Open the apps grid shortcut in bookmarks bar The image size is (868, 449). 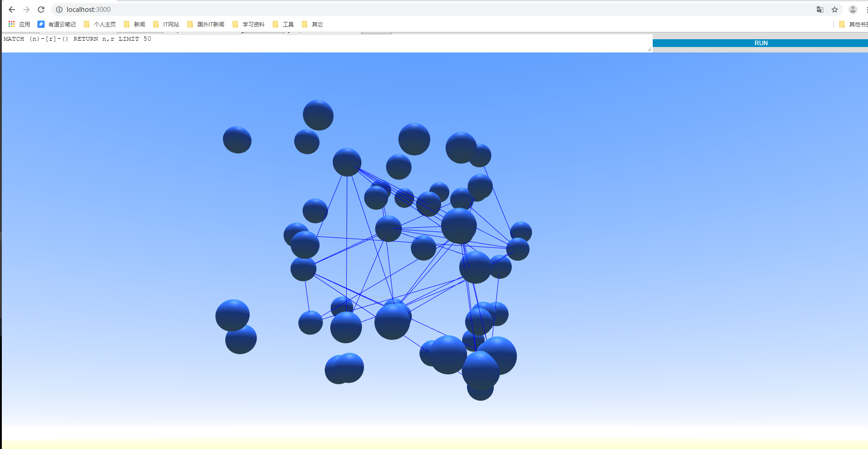[19, 24]
